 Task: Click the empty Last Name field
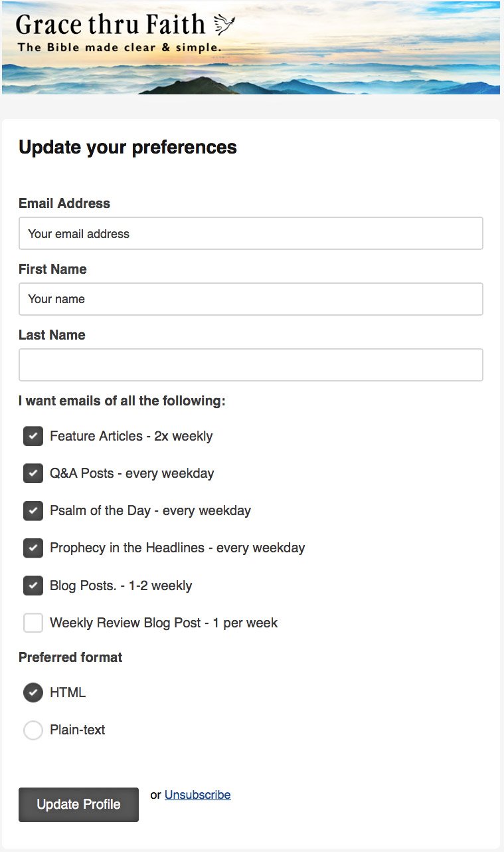[250, 365]
